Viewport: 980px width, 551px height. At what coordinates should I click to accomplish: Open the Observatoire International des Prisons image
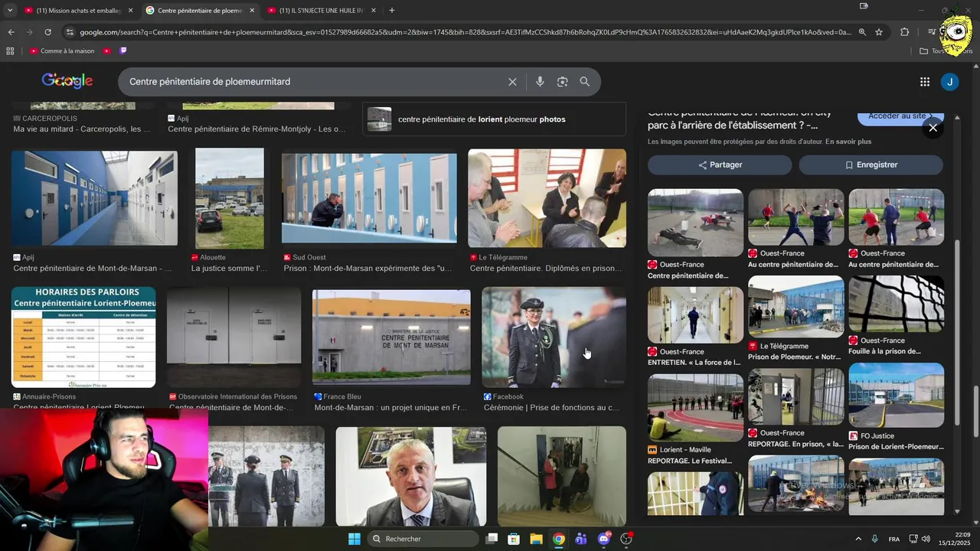tap(234, 337)
